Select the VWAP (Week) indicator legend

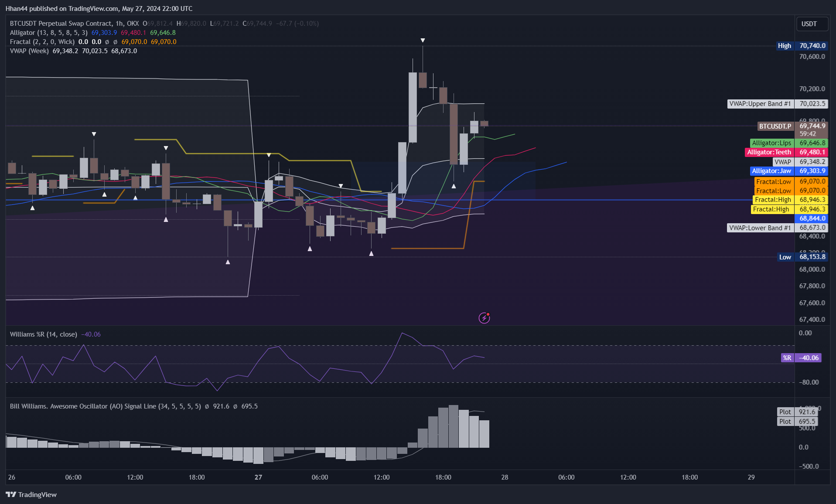[x=29, y=51]
